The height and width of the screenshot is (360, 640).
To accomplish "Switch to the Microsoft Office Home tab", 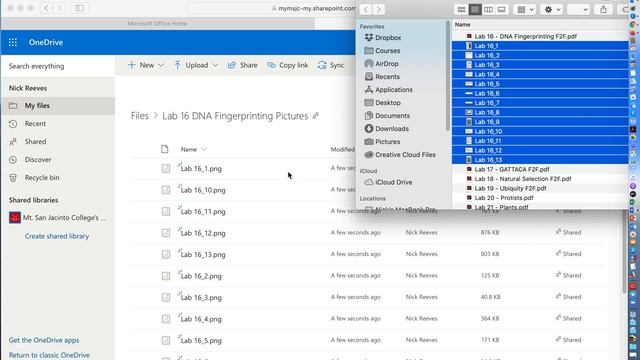I will 158,24.
